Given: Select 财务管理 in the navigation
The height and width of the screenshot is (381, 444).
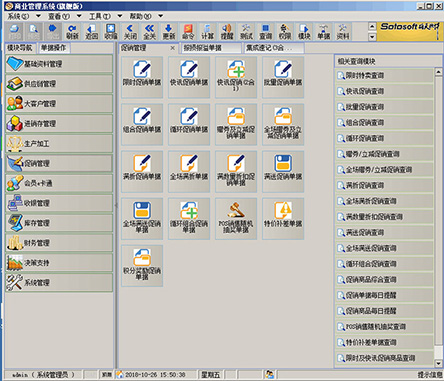Looking at the screenshot, I should pos(59,243).
